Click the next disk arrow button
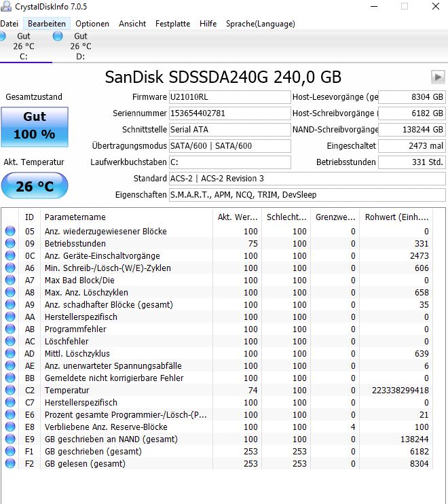 (x=438, y=77)
